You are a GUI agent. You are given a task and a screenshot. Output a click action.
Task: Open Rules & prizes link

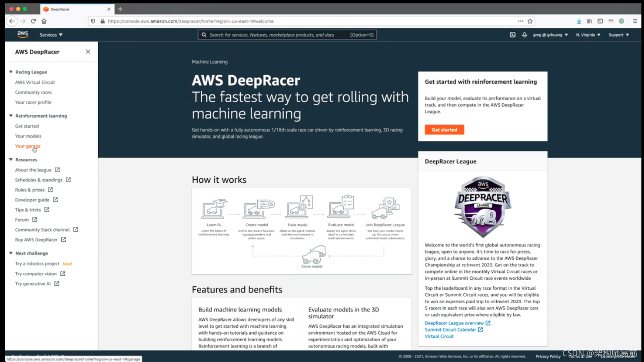[30, 190]
